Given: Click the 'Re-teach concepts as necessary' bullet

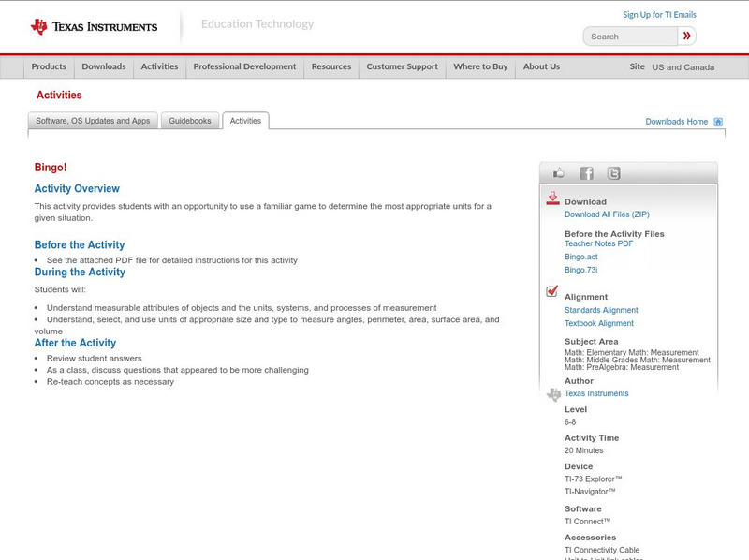Looking at the screenshot, I should click(110, 382).
